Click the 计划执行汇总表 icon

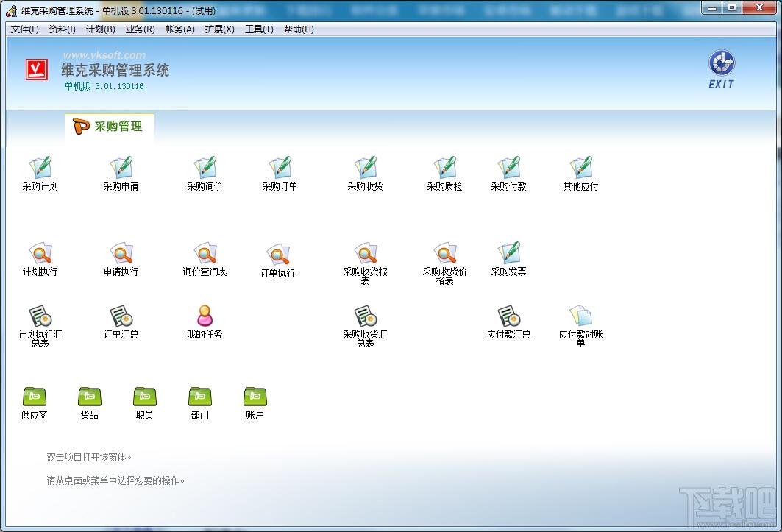(40, 316)
